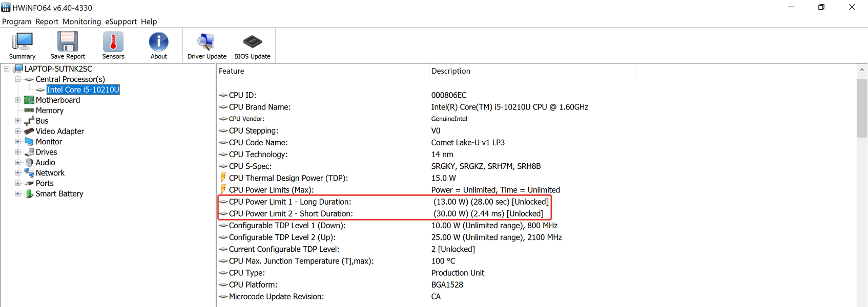Expand the Motherboard tree node
This screenshot has height=307, width=868.
(x=18, y=100)
